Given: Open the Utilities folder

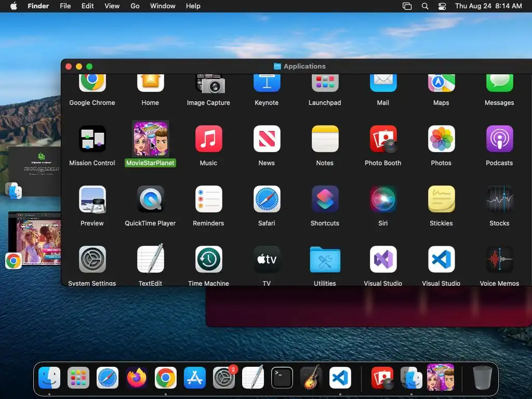Looking at the screenshot, I should coord(325,260).
